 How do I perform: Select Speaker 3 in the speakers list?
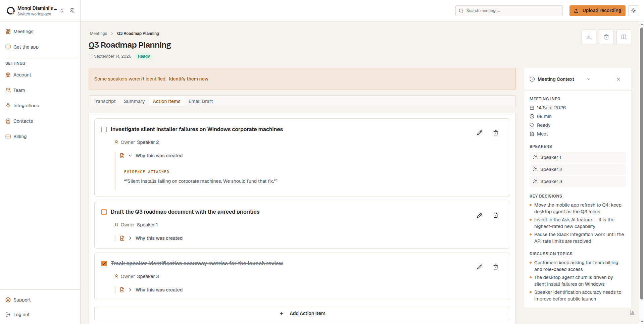(578, 181)
